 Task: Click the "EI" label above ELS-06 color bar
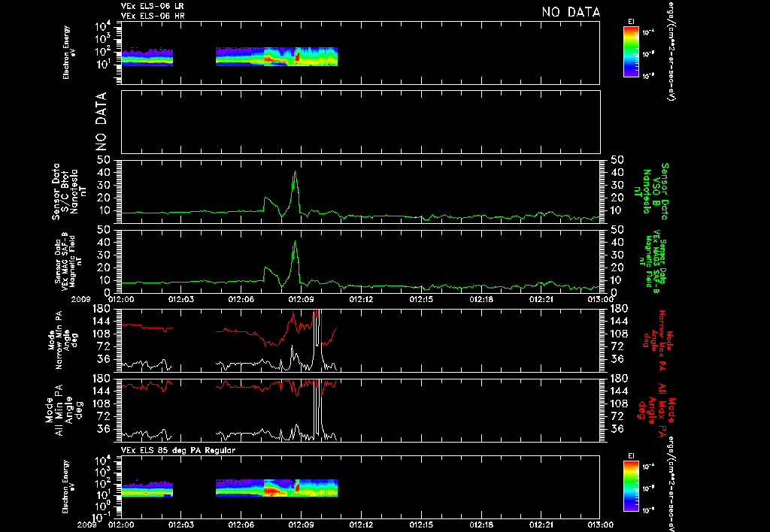631,22
